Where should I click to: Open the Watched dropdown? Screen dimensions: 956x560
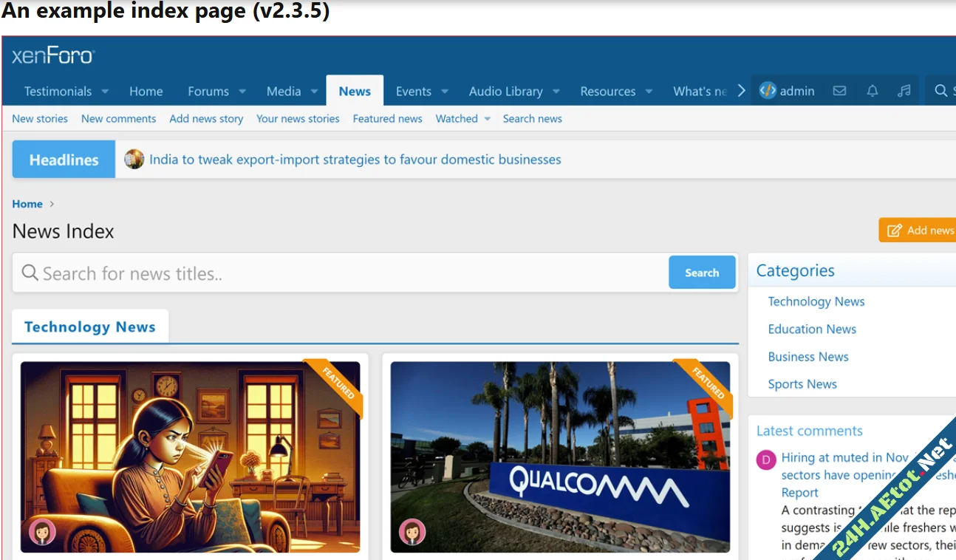click(463, 119)
